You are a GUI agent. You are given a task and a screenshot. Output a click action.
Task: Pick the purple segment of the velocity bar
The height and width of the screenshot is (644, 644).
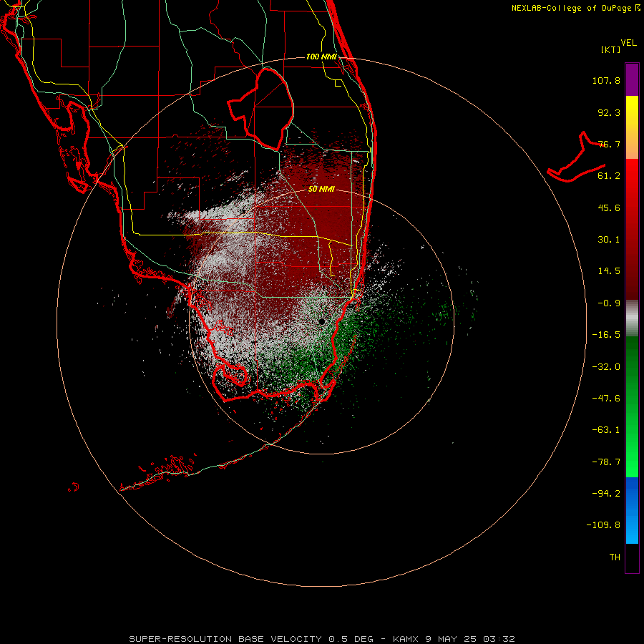pos(632,79)
